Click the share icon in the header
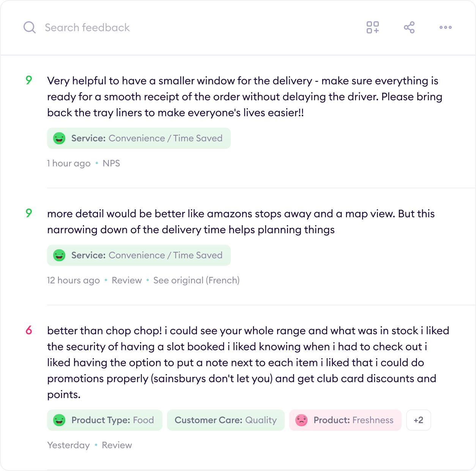This screenshot has width=476, height=471. 409,27
